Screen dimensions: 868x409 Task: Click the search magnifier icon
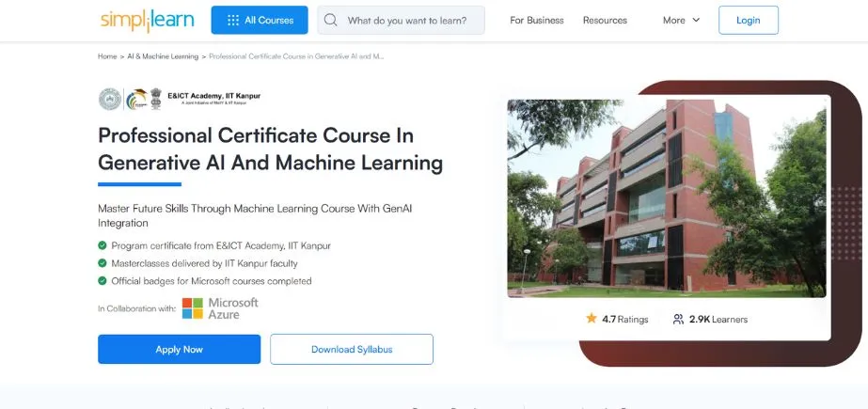tap(330, 21)
